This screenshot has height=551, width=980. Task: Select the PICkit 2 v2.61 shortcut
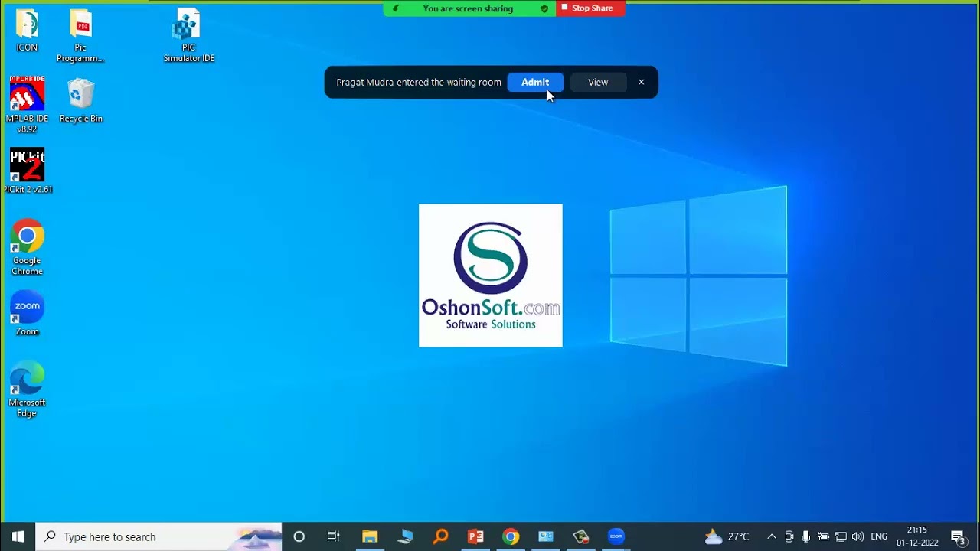tap(28, 171)
